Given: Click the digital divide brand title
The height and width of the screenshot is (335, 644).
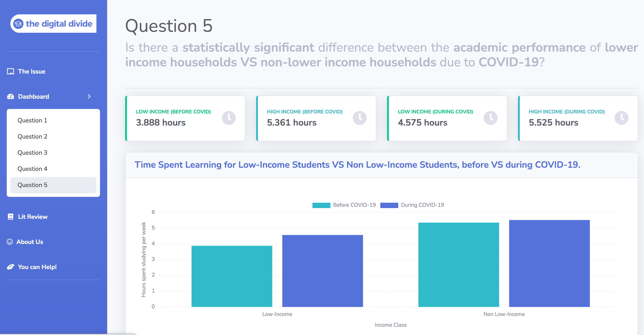Looking at the screenshot, I should pyautogui.click(x=59, y=24).
